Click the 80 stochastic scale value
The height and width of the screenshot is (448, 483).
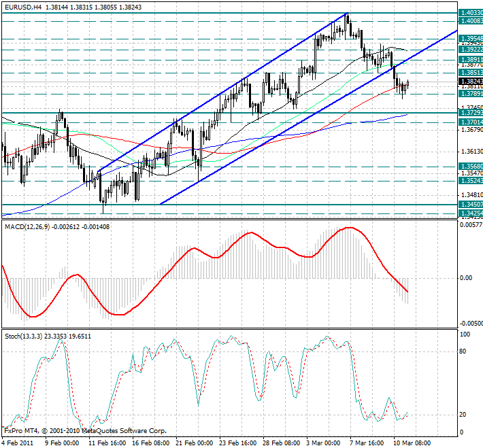[463, 351]
